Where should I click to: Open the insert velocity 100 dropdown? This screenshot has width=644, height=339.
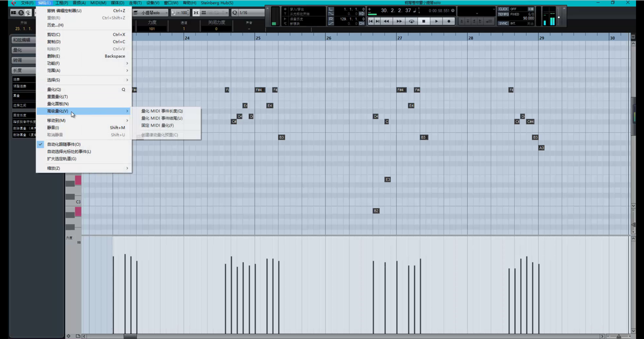pyautogui.click(x=180, y=13)
